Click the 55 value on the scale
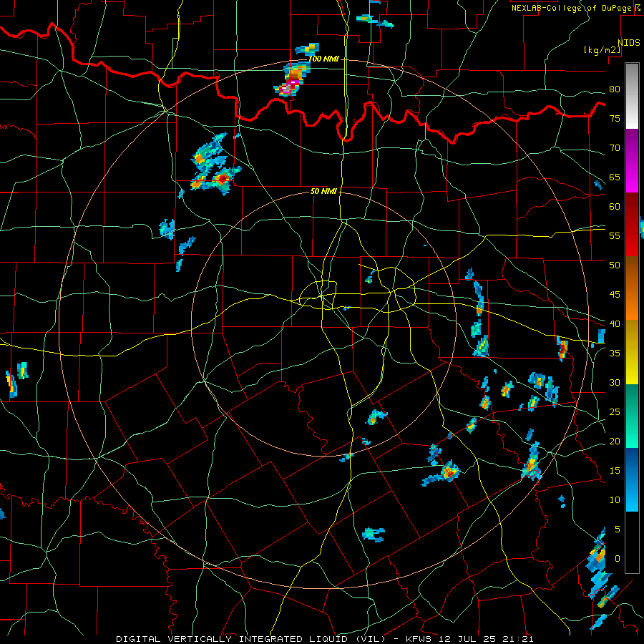This screenshot has height=644, width=644. 615,235
